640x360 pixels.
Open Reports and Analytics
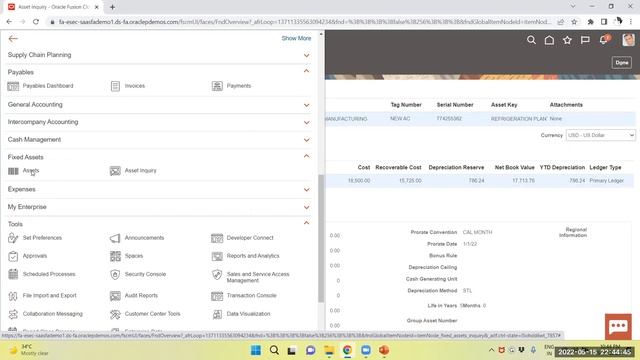click(253, 256)
